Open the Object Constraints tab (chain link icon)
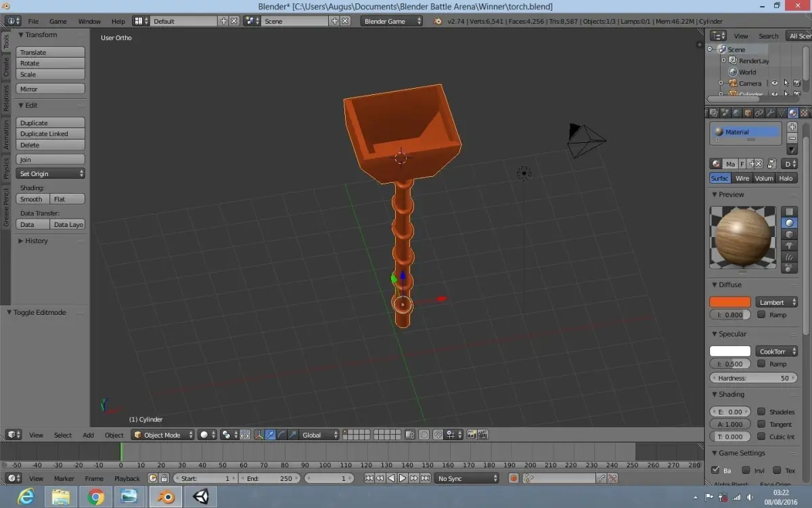 point(759,112)
